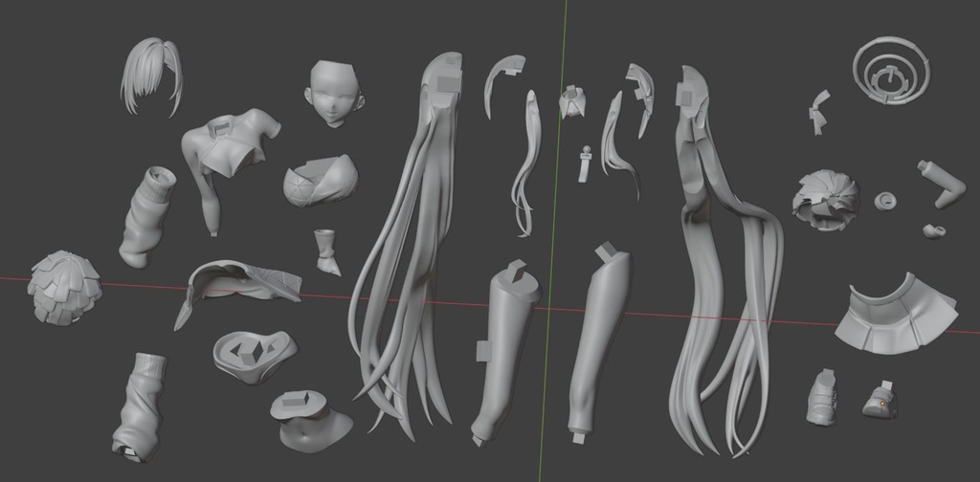Viewport: 980px width, 482px height.
Task: Select the small ring disc piece
Action: pos(885,201)
